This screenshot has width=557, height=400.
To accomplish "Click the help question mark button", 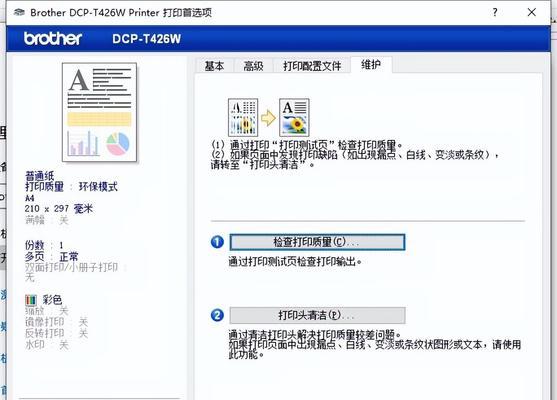I will pyautogui.click(x=495, y=12).
